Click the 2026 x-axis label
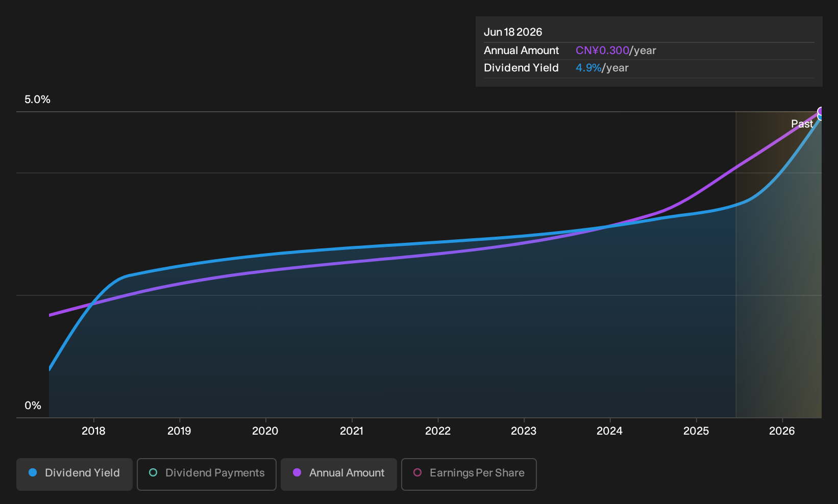The height and width of the screenshot is (504, 838). point(782,431)
